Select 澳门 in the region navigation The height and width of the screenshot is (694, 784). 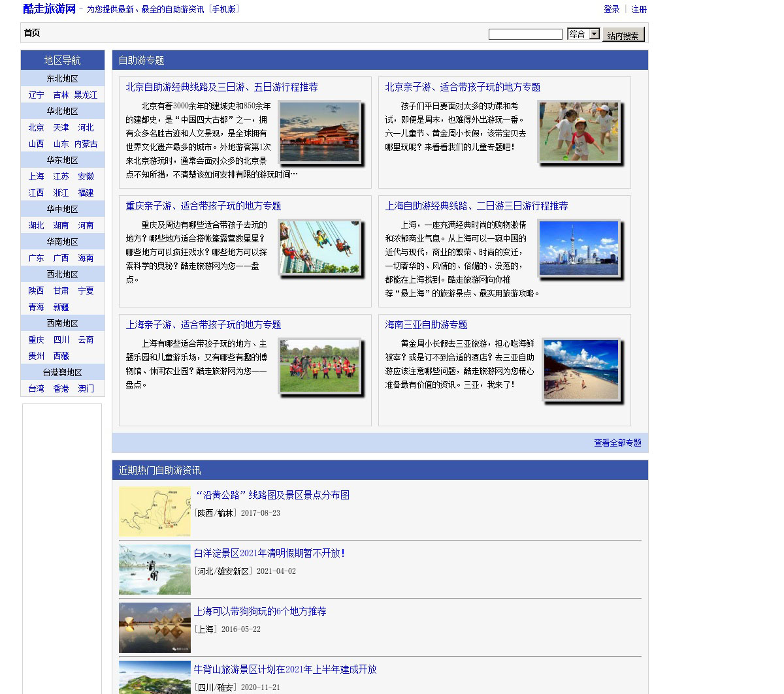point(86,388)
